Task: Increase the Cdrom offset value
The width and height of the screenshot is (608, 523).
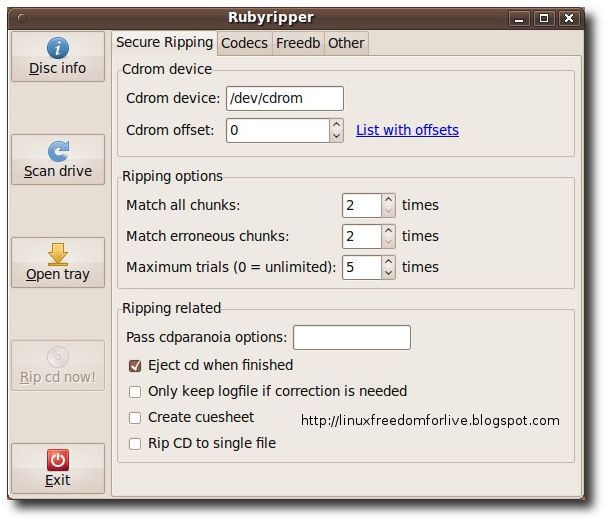Action: (336, 124)
